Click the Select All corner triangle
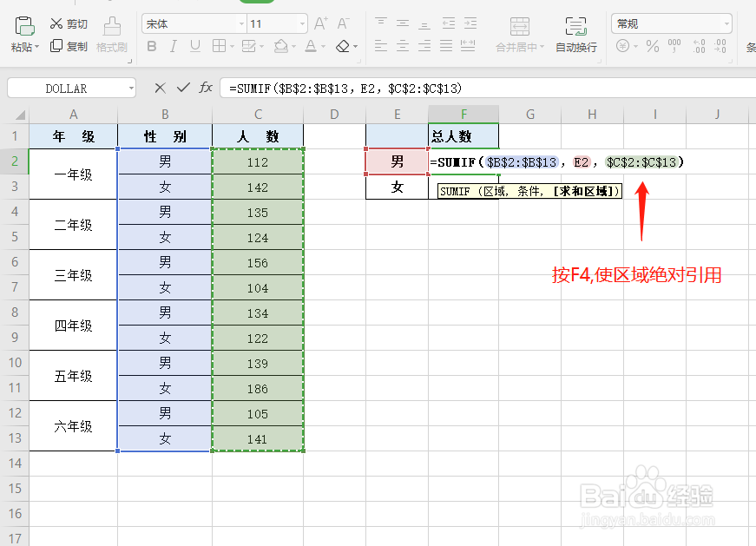Screen dimensions: 756x546 (20, 115)
